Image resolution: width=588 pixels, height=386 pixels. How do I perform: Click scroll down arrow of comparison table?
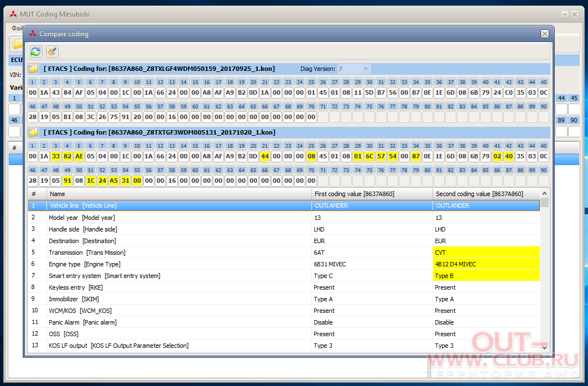544,347
